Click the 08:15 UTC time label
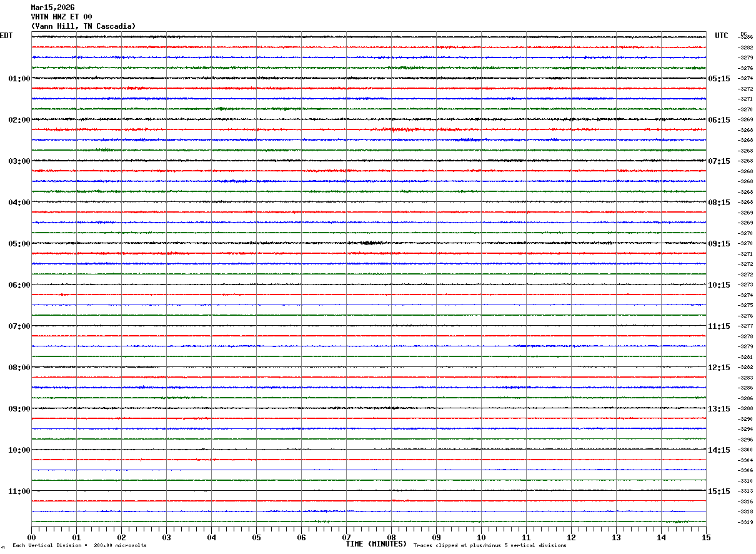 (x=719, y=203)
